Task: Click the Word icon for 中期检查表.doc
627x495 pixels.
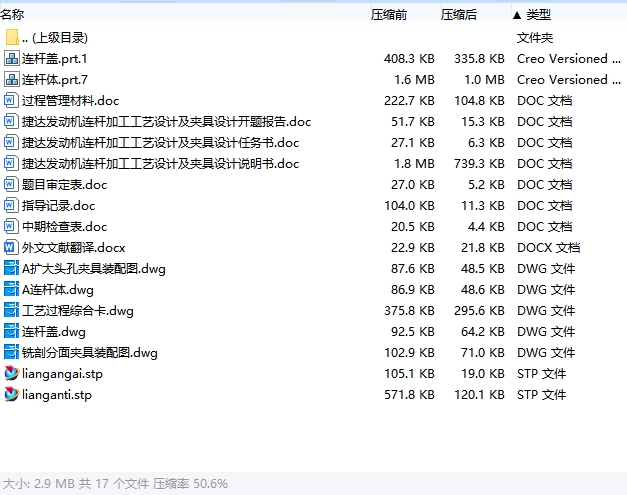Action: click(11, 226)
